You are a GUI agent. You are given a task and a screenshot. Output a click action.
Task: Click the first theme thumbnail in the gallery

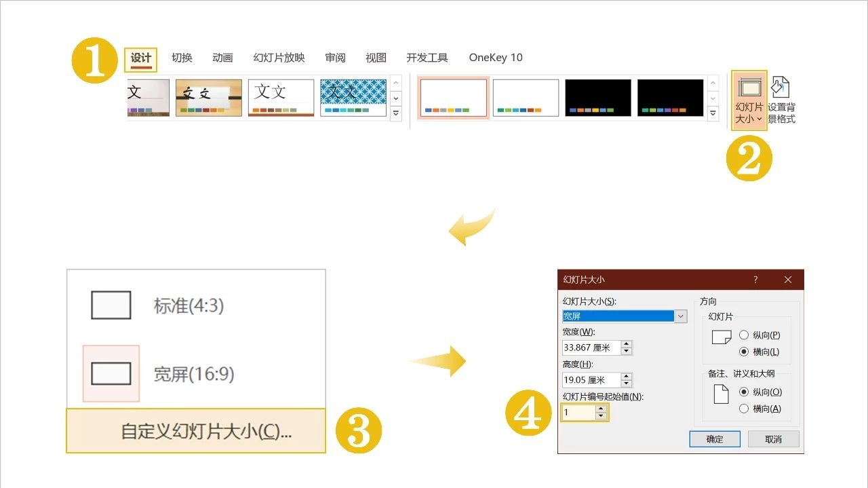148,97
